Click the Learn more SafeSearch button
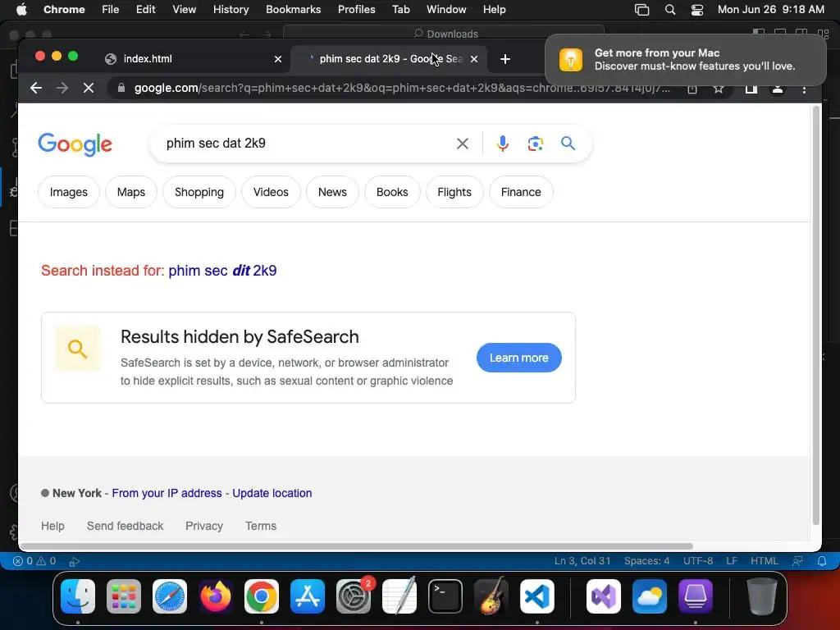 pyautogui.click(x=519, y=358)
